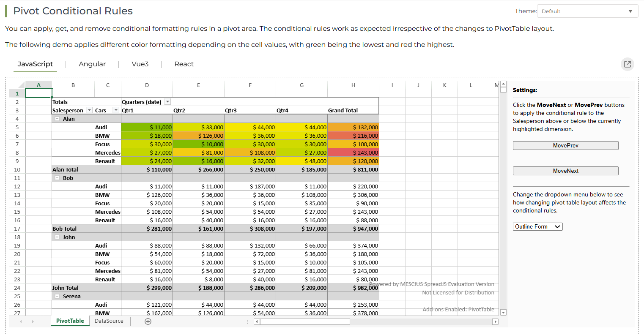Click the tab strip resize dots handle
Image resolution: width=644 pixels, height=335 pixels.
point(248,322)
